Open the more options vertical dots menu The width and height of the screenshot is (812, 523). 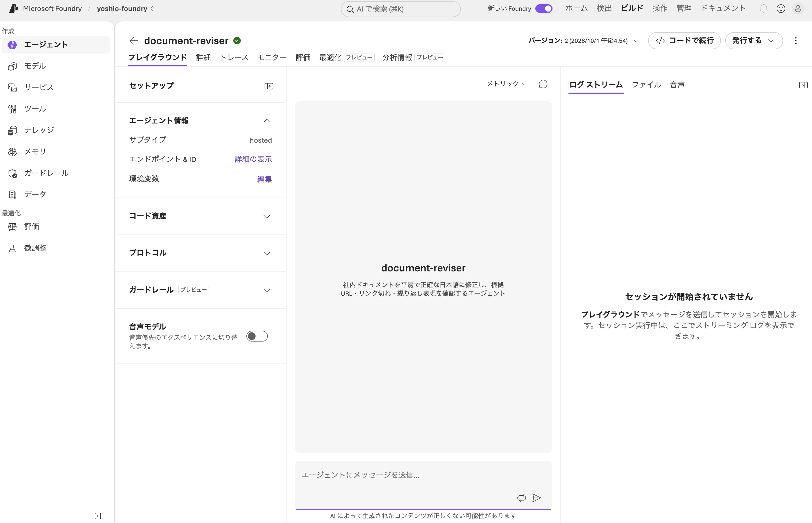(796, 41)
